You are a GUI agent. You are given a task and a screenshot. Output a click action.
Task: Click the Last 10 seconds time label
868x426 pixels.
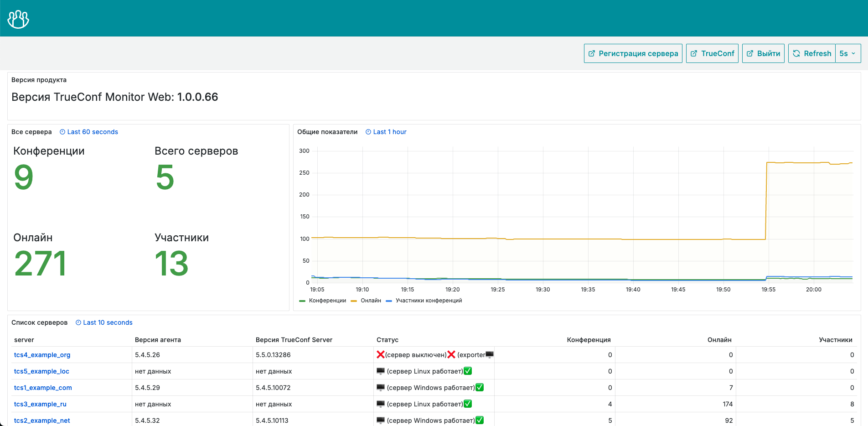[108, 322]
